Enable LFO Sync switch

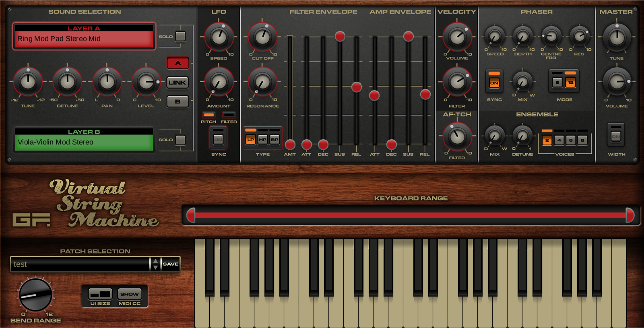[x=218, y=139]
